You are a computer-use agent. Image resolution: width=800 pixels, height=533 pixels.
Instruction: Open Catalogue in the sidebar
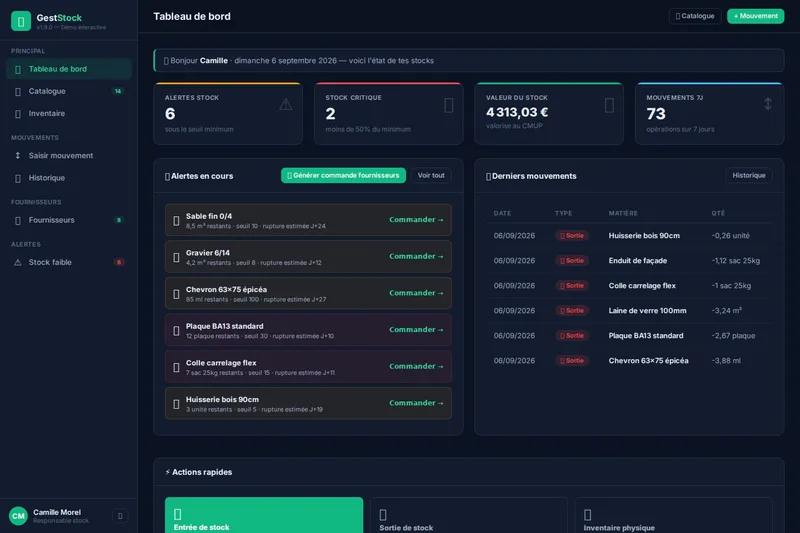(x=68, y=91)
